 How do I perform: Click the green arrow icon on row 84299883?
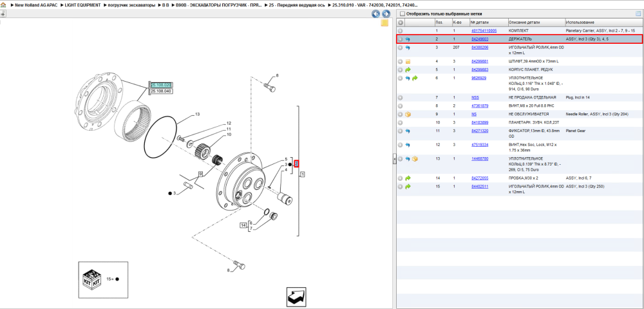[x=408, y=70]
